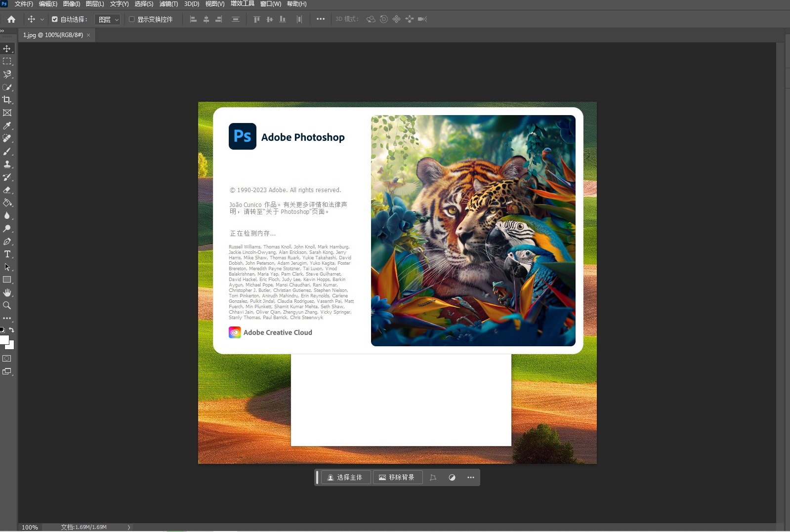Screen dimensions: 790x532
Task: Select the Horizontal Type tool
Action: 7,254
